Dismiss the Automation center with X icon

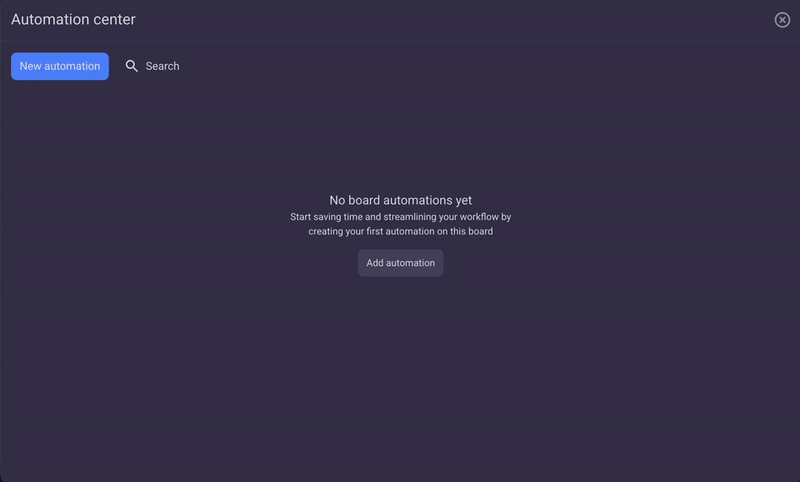click(x=782, y=20)
